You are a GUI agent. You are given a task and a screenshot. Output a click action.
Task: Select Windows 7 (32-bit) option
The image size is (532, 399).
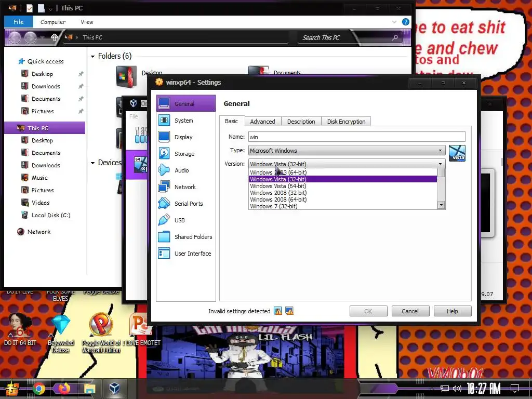click(x=343, y=206)
